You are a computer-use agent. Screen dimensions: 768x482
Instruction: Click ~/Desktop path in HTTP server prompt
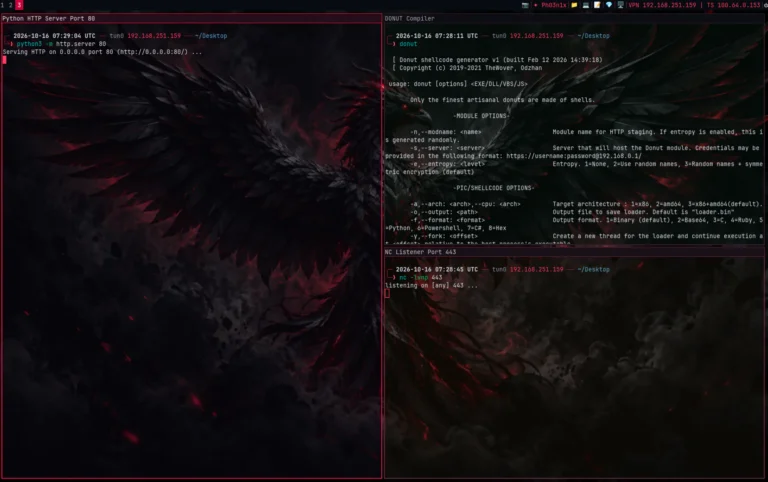coord(211,36)
